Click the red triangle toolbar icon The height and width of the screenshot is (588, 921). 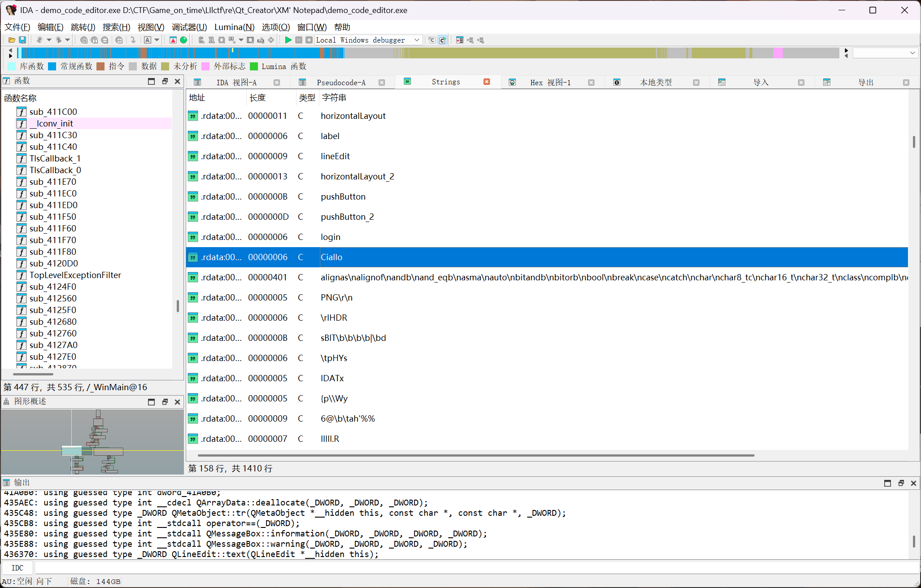pyautogui.click(x=173, y=40)
